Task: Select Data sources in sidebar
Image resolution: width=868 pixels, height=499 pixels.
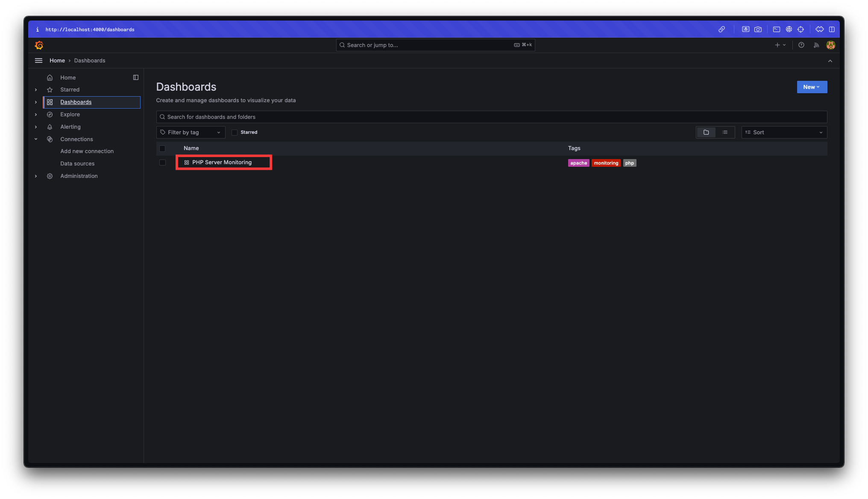Action: 77,164
